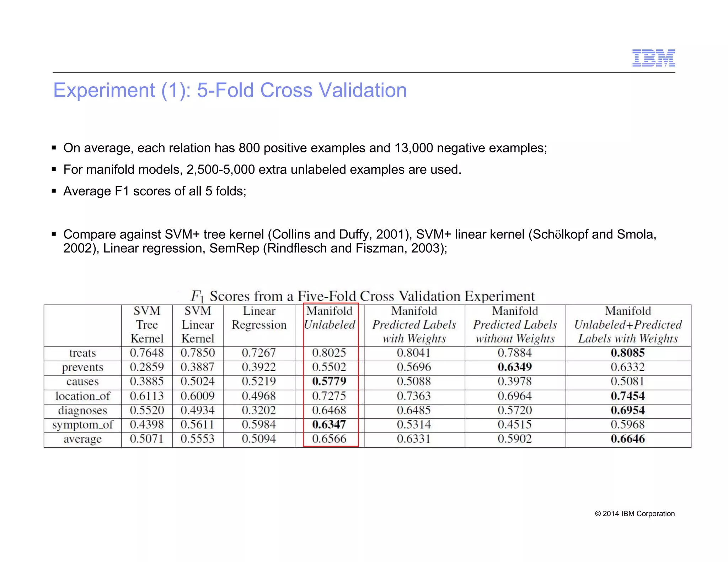Click the 'Unlabeled+Predicted Labels with Weights' header
Image resolution: width=728 pixels, height=562 pixels.
click(x=628, y=325)
